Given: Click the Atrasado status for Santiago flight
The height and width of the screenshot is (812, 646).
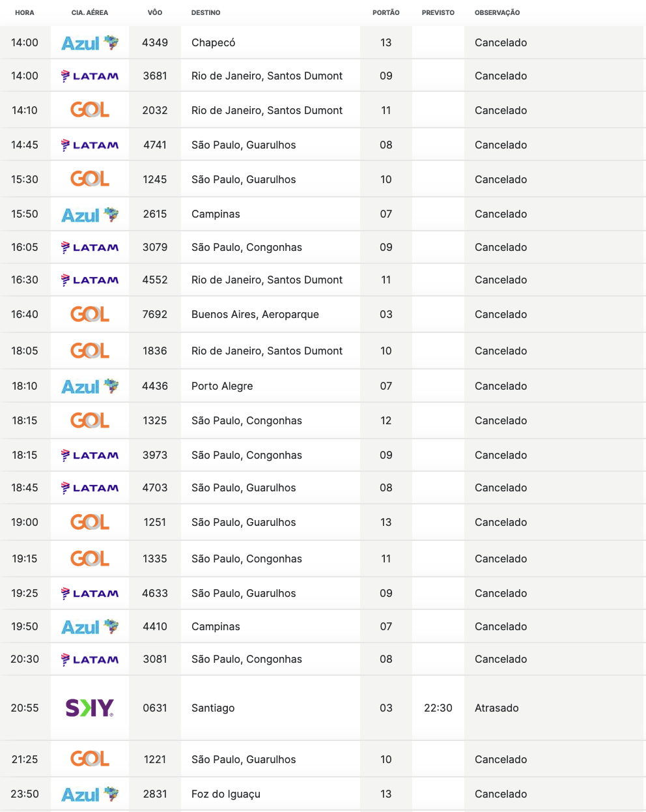Looking at the screenshot, I should click(x=497, y=708).
